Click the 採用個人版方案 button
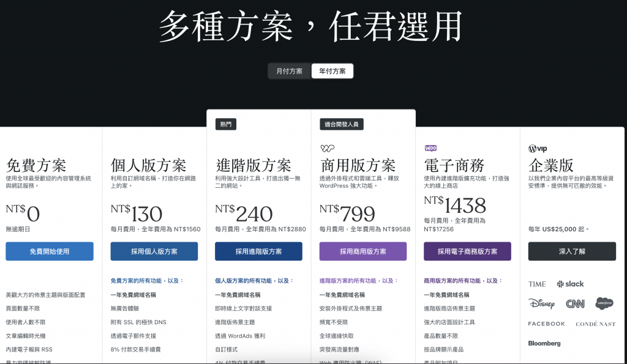Image resolution: width=627 pixels, height=364 pixels. tap(154, 251)
